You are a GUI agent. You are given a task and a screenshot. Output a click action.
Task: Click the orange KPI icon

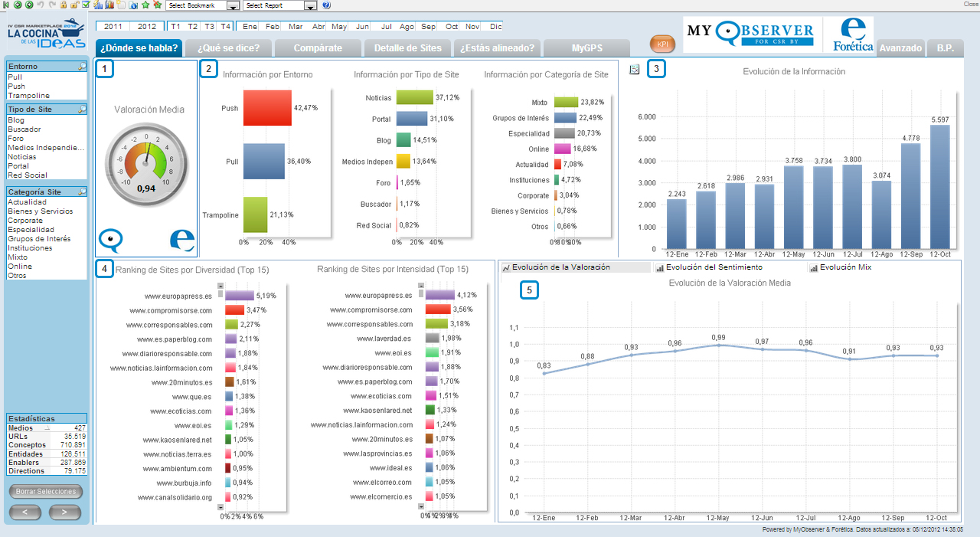(662, 44)
